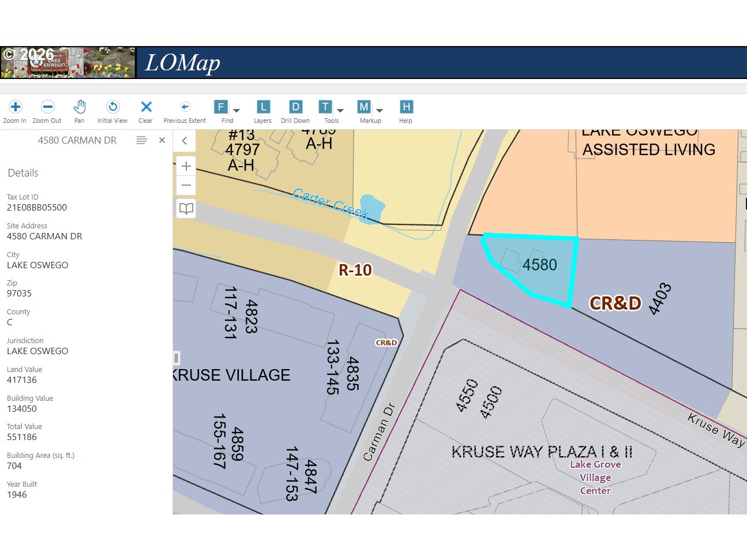Click the Building Value 134050
Image resolution: width=747 pixels, height=560 pixels.
22,409
